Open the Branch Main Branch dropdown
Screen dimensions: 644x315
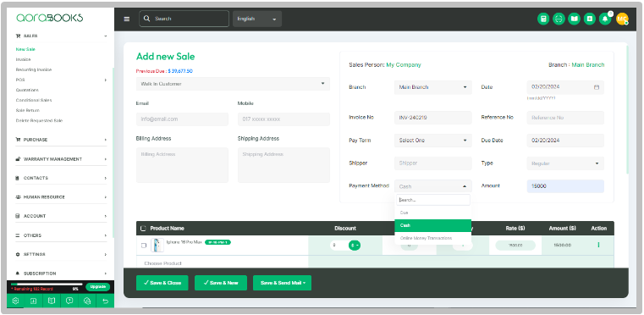coord(433,87)
